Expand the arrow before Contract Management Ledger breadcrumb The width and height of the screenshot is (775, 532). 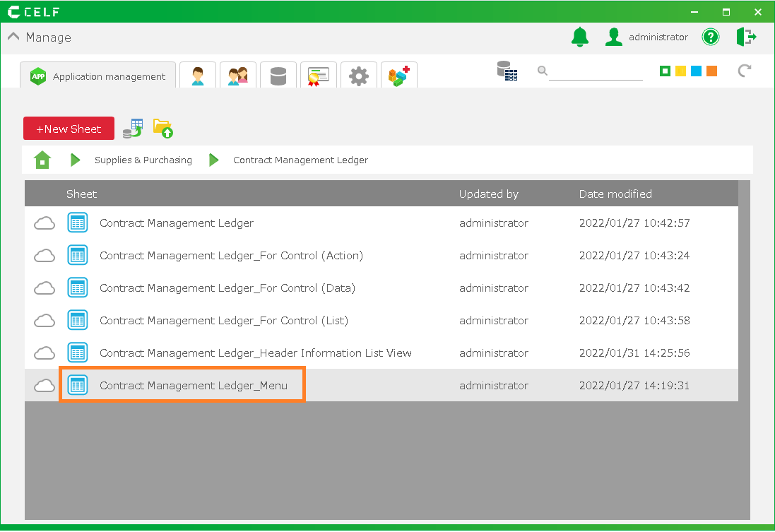tap(213, 160)
